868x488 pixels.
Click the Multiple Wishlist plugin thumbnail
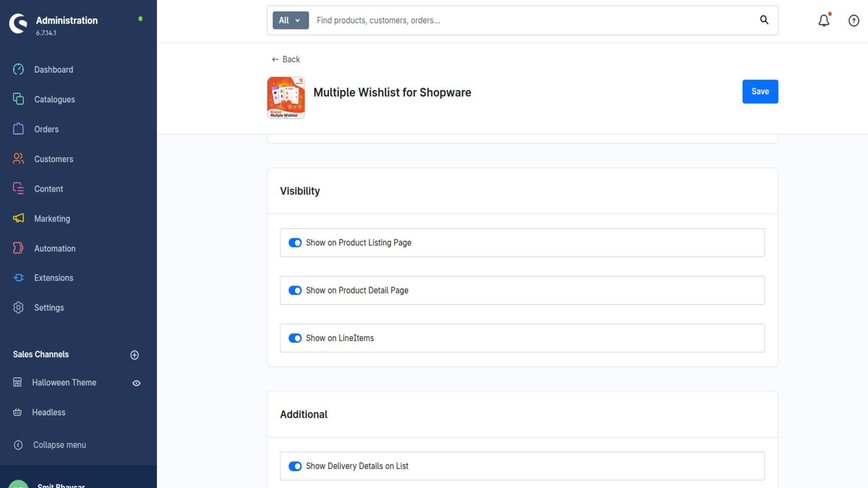(286, 98)
